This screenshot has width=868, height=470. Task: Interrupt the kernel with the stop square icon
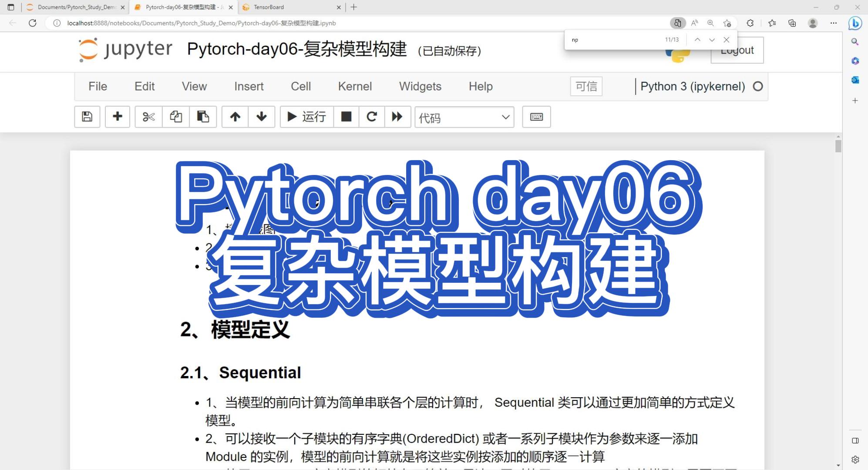(x=346, y=117)
